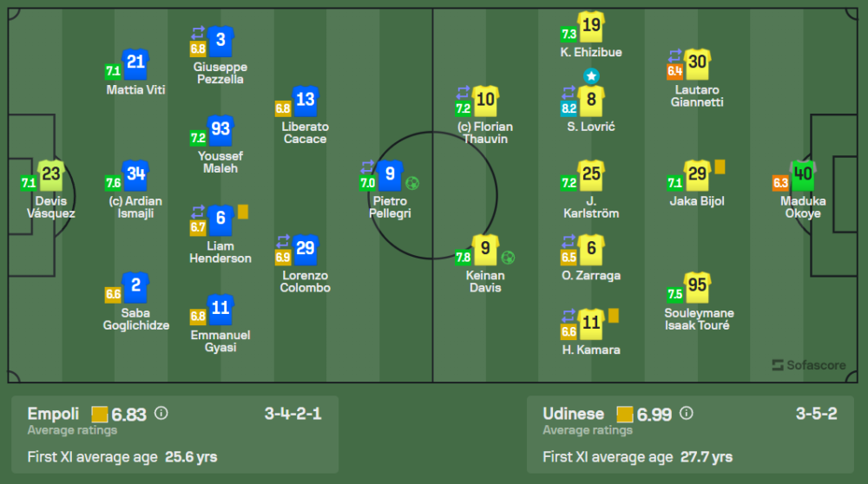Open Mattia Viti's player name link
The width and height of the screenshot is (868, 484).
point(135,89)
